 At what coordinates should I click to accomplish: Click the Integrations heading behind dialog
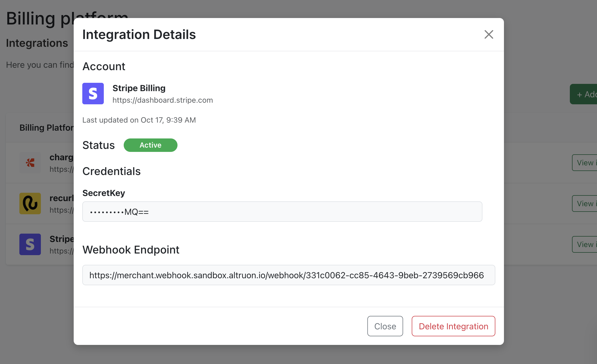pos(37,43)
